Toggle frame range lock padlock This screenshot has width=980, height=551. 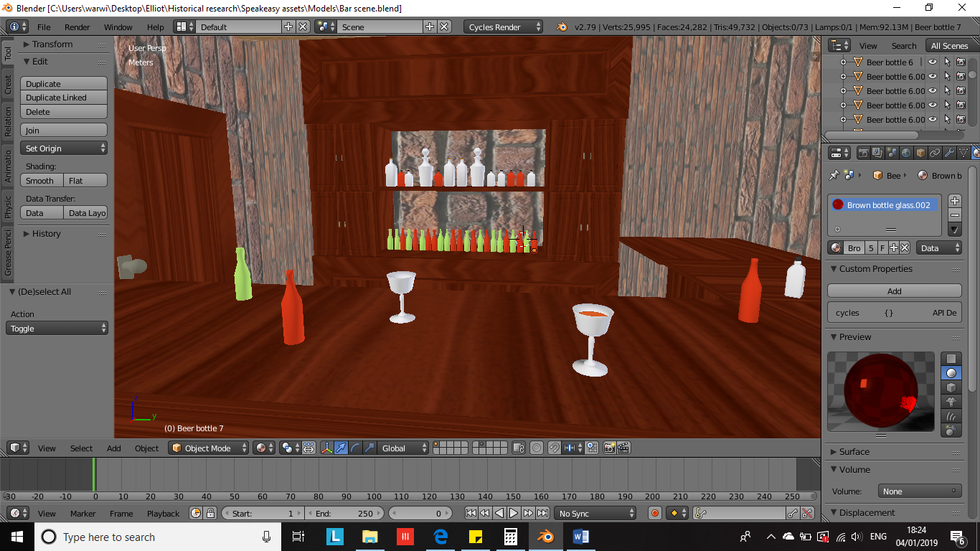point(210,513)
